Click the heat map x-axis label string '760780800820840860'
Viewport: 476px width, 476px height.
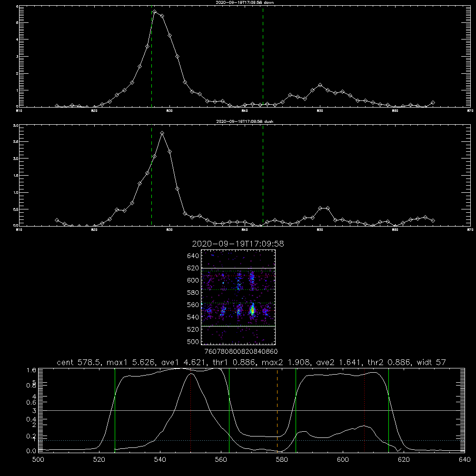pos(241,352)
